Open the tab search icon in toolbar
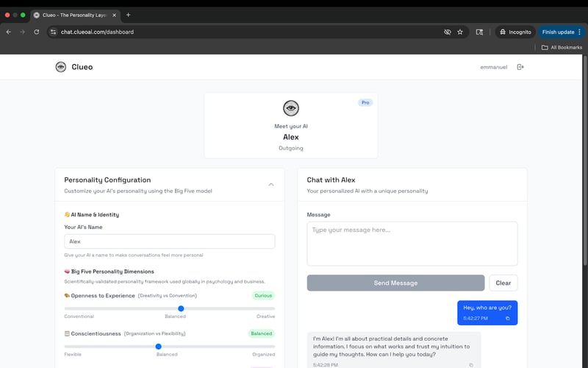The image size is (588, 368). [479, 32]
